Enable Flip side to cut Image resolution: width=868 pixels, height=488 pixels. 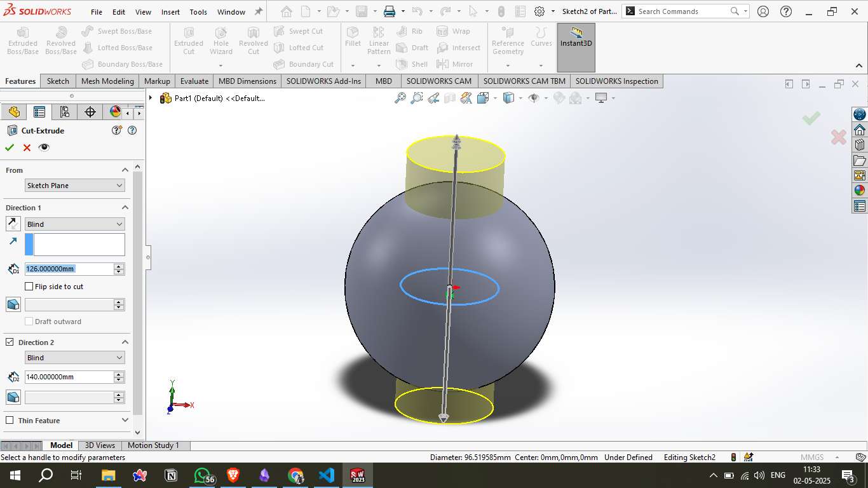click(x=29, y=287)
